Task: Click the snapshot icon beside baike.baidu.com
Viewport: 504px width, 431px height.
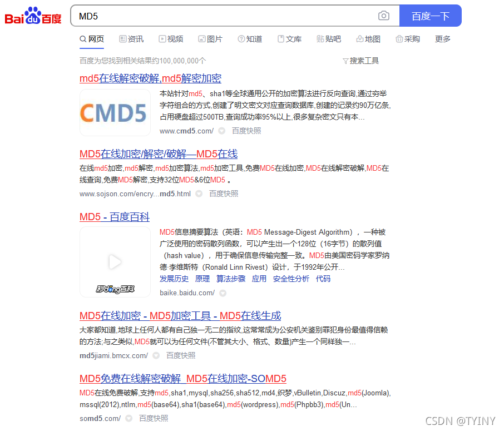Action: pos(223,293)
